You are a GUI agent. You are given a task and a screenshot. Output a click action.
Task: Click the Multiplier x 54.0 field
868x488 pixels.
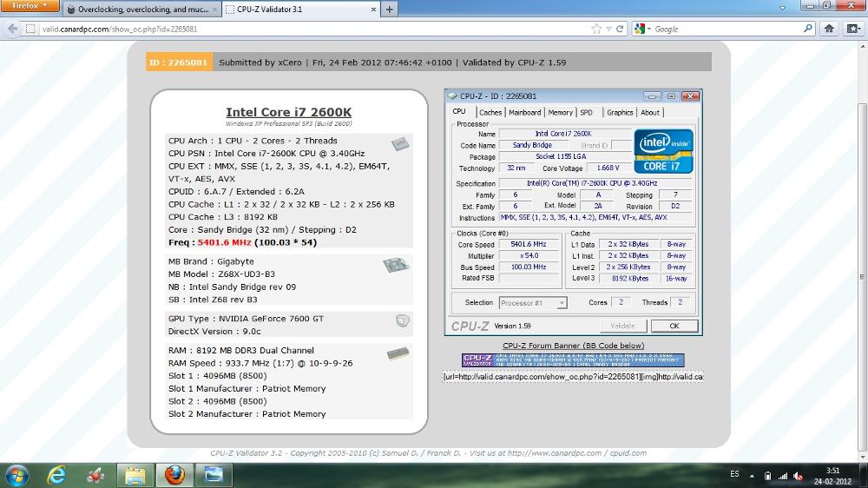(x=529, y=255)
